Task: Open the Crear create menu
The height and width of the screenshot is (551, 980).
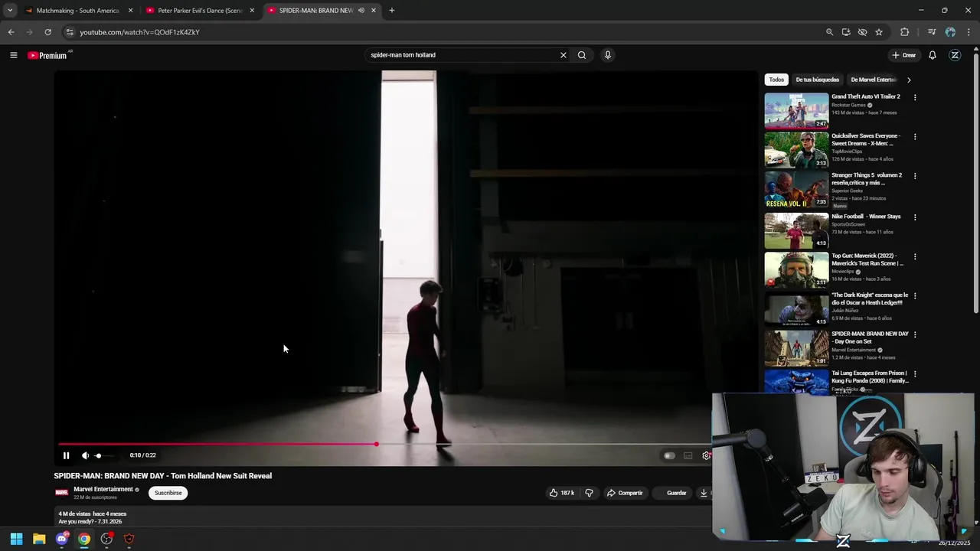Action: click(903, 55)
